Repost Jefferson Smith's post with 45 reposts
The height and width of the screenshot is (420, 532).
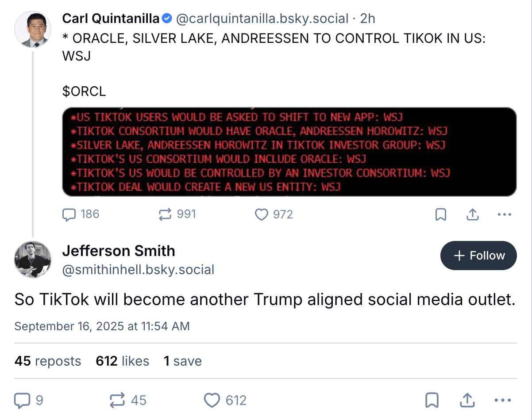pyautogui.click(x=117, y=401)
